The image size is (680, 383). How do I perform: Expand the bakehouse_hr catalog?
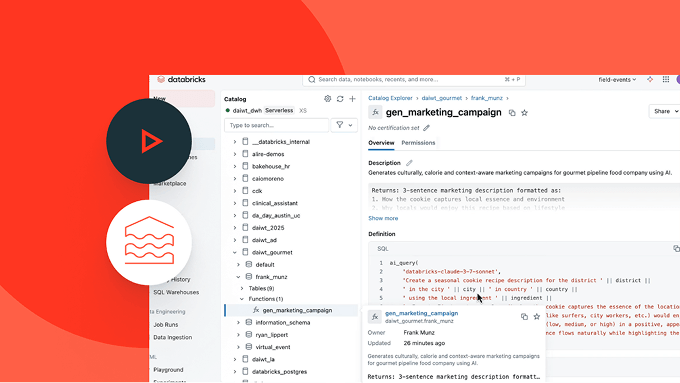pos(235,166)
